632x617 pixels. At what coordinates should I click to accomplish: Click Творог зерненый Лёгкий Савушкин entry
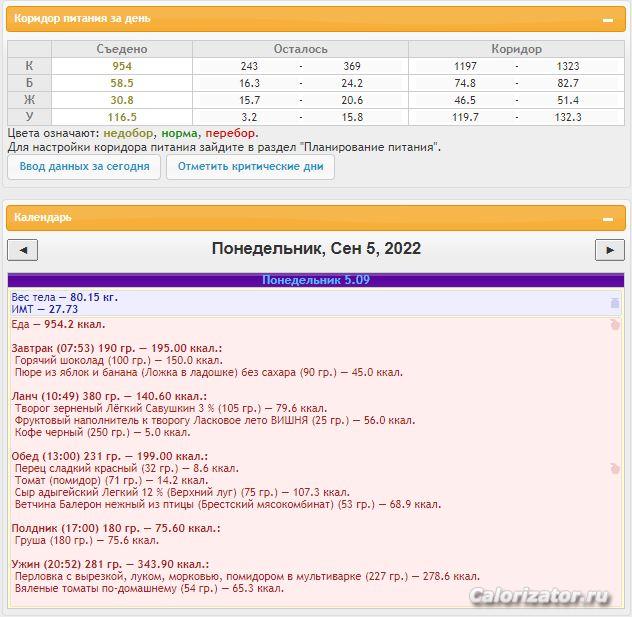pos(171,408)
